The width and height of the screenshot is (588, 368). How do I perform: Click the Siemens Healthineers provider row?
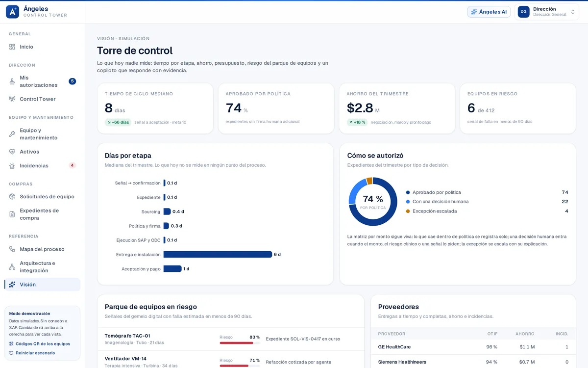click(473, 362)
